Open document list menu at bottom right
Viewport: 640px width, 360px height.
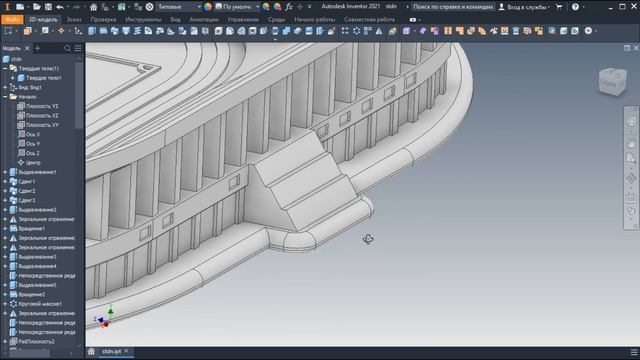pyautogui.click(x=634, y=352)
